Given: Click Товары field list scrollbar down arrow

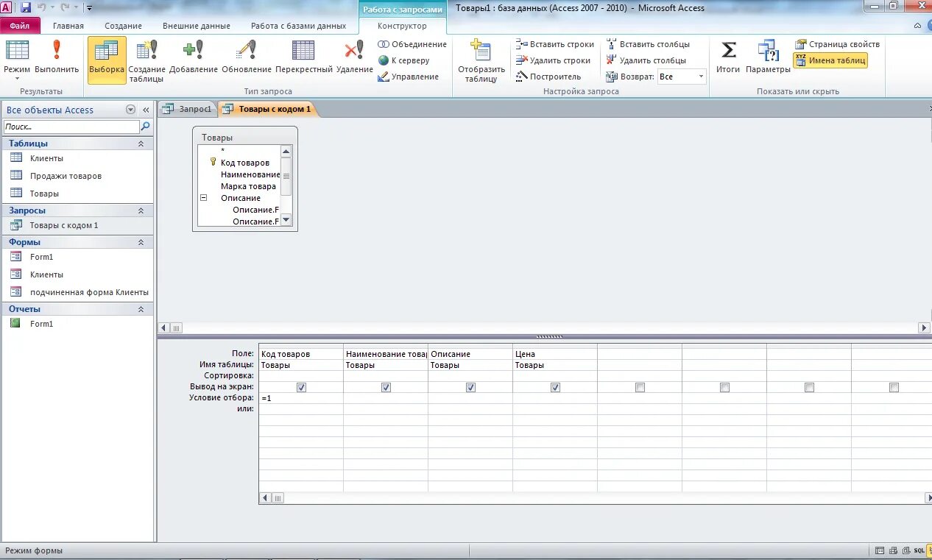Looking at the screenshot, I should pyautogui.click(x=286, y=220).
